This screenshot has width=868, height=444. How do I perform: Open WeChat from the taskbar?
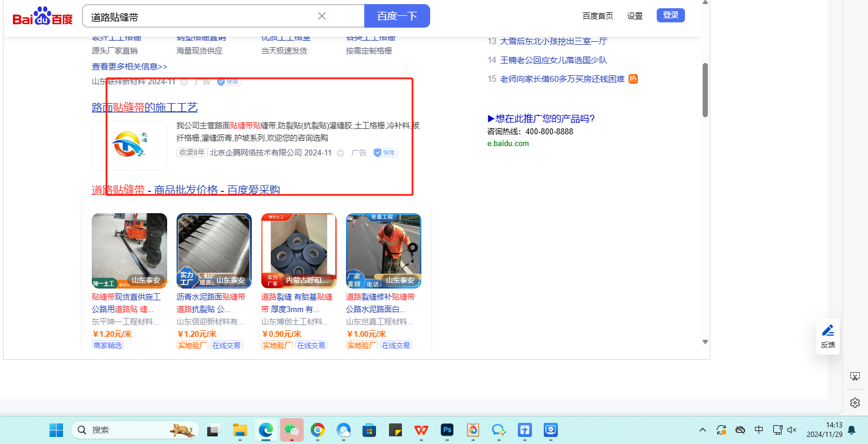coord(291,430)
